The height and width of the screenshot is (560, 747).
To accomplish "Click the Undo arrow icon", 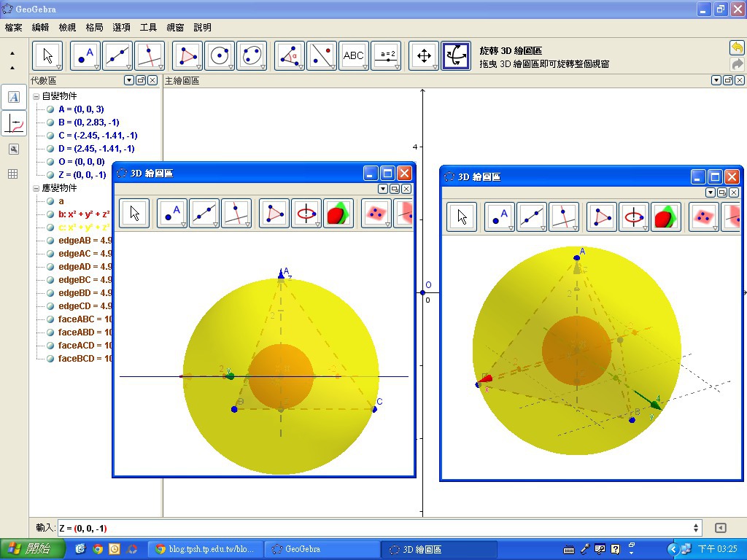I will pos(737,47).
